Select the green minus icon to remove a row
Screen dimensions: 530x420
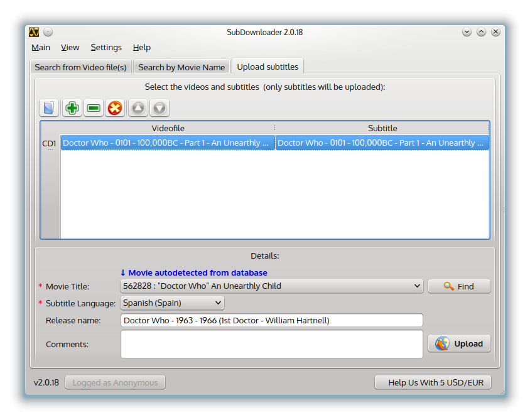(93, 107)
